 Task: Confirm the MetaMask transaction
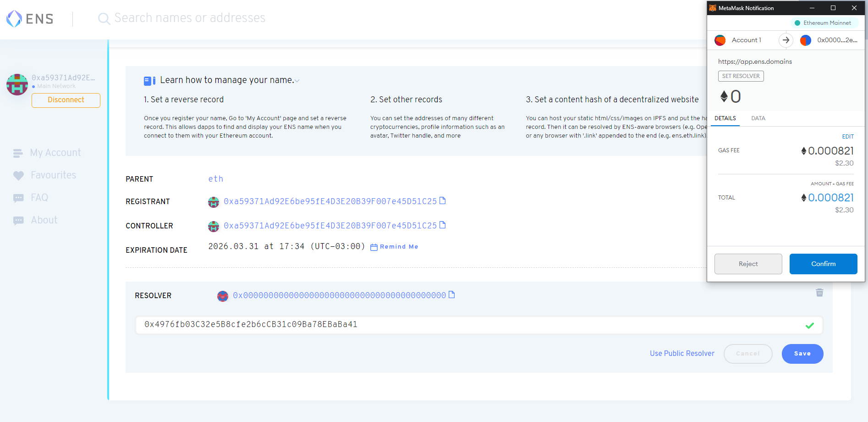[x=823, y=264]
